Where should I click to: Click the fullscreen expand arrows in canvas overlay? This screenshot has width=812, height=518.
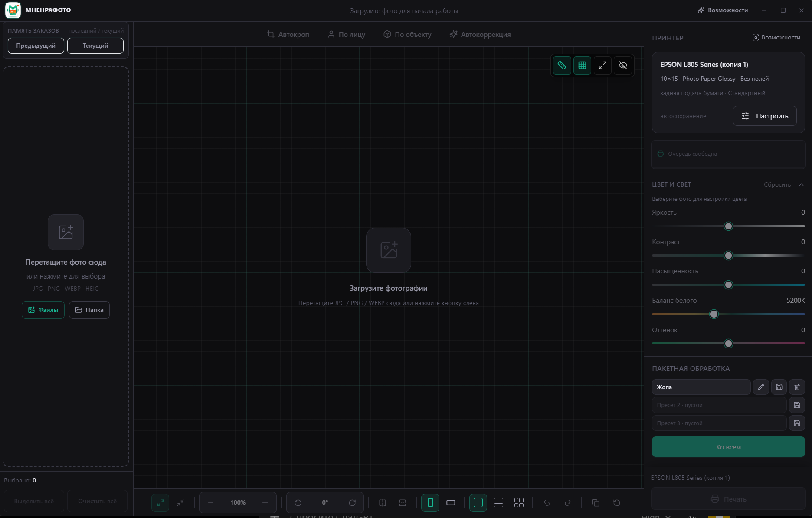(x=602, y=66)
